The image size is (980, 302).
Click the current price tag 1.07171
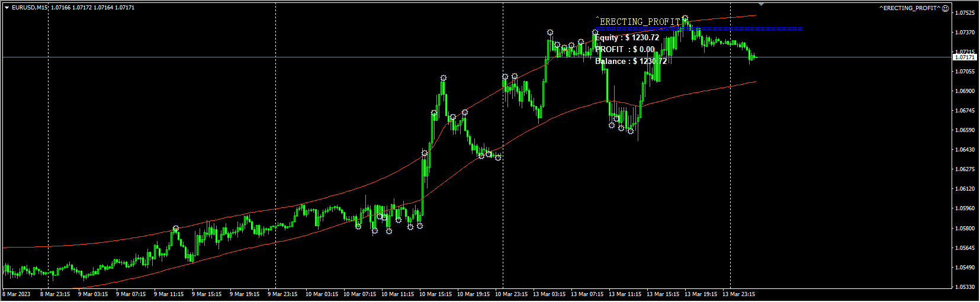coord(965,57)
